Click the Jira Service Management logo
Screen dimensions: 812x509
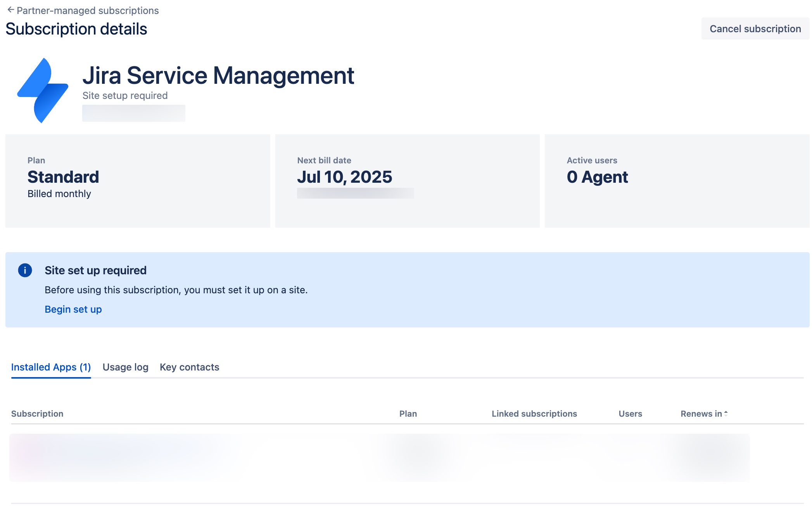point(43,90)
